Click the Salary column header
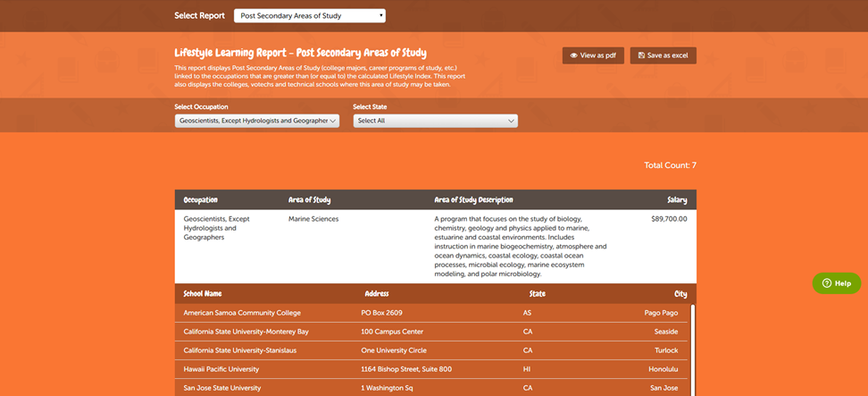Screen dimensions: 868x396 [676, 199]
